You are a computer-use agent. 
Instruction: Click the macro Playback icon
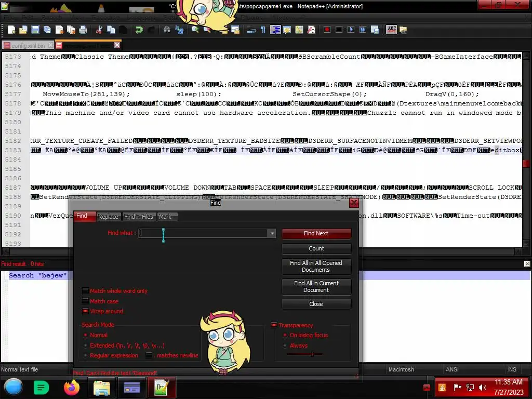pos(351,30)
